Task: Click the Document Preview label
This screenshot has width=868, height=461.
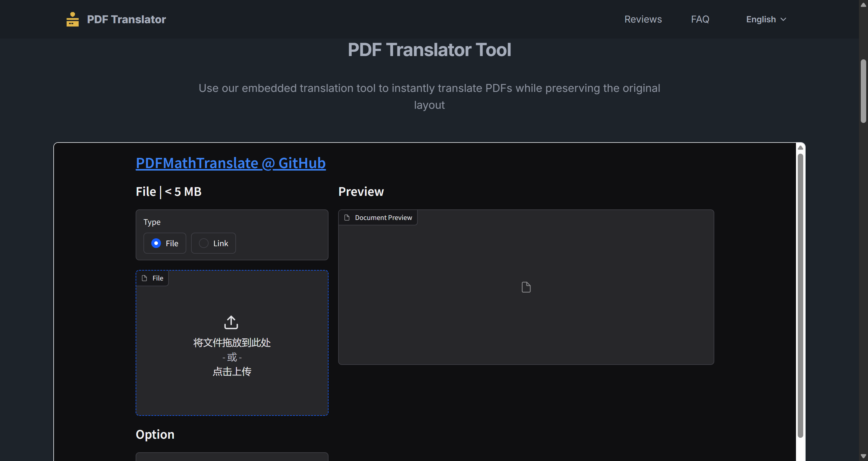Action: tap(383, 218)
